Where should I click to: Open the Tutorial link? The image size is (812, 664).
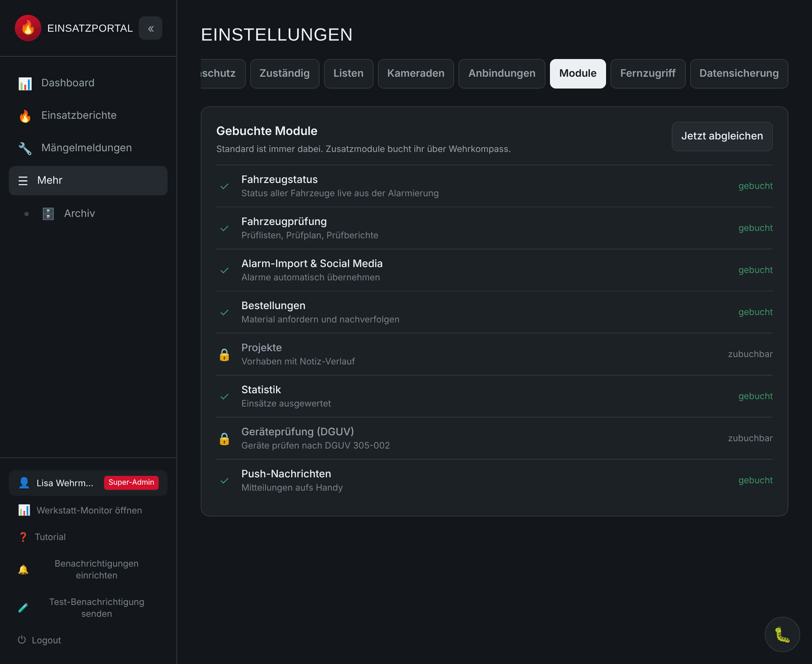(x=88, y=537)
